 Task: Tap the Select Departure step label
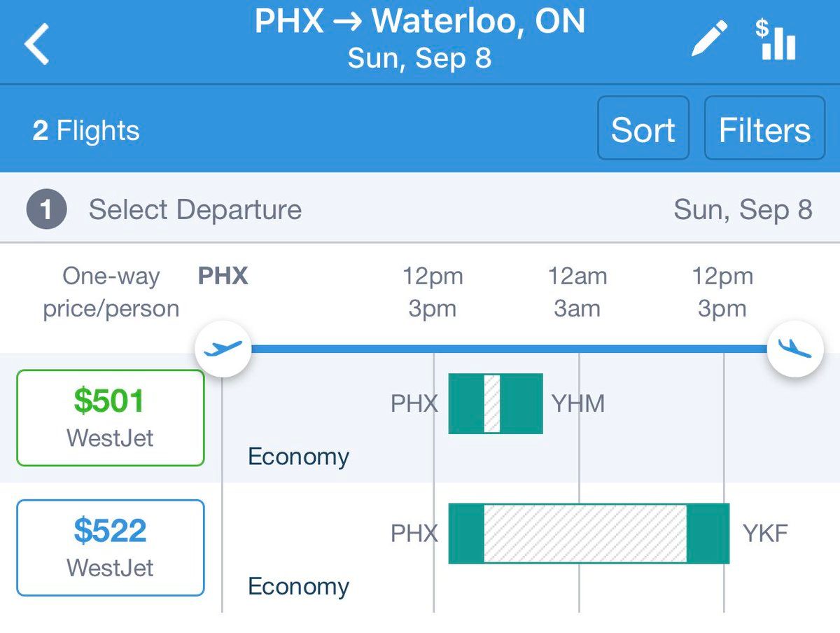[195, 210]
